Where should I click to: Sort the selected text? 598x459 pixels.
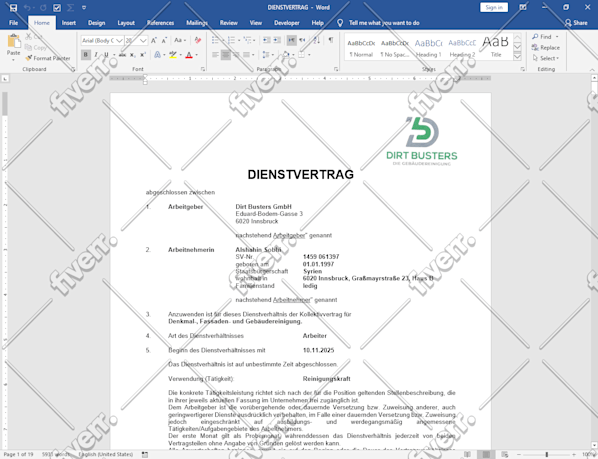click(x=317, y=40)
